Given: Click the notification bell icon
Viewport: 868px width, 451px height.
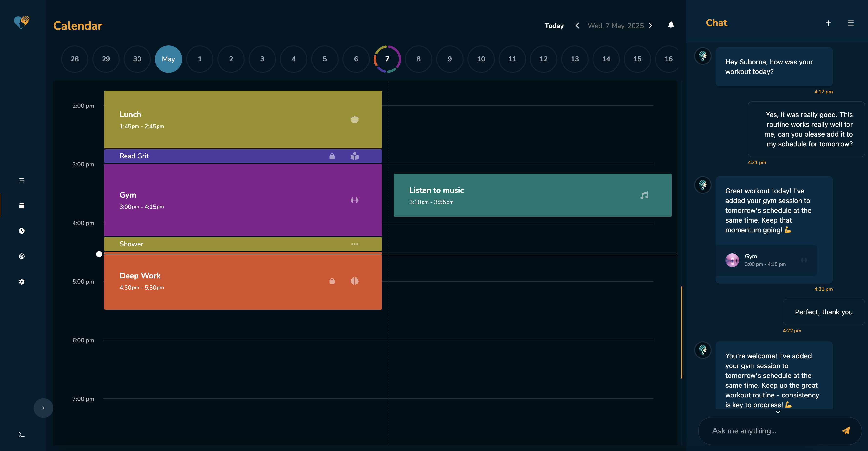Looking at the screenshot, I should [671, 25].
